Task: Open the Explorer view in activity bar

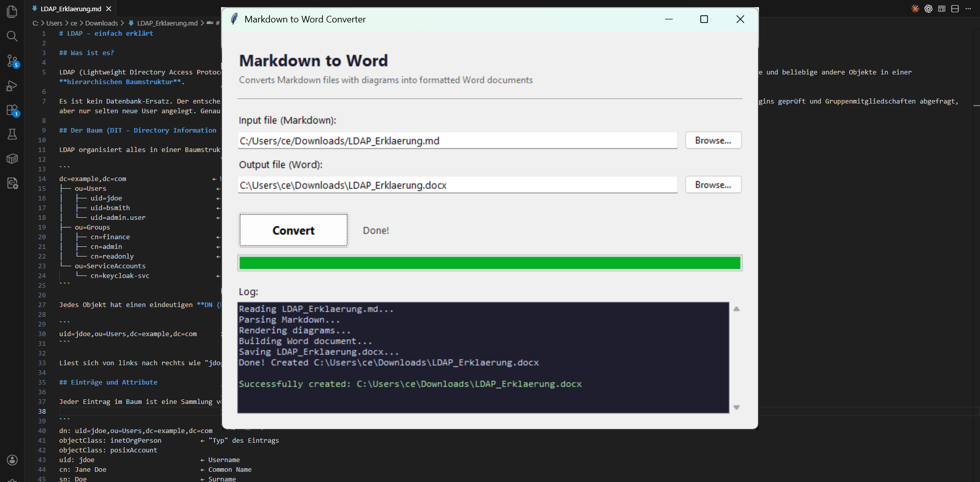Action: click(x=12, y=11)
